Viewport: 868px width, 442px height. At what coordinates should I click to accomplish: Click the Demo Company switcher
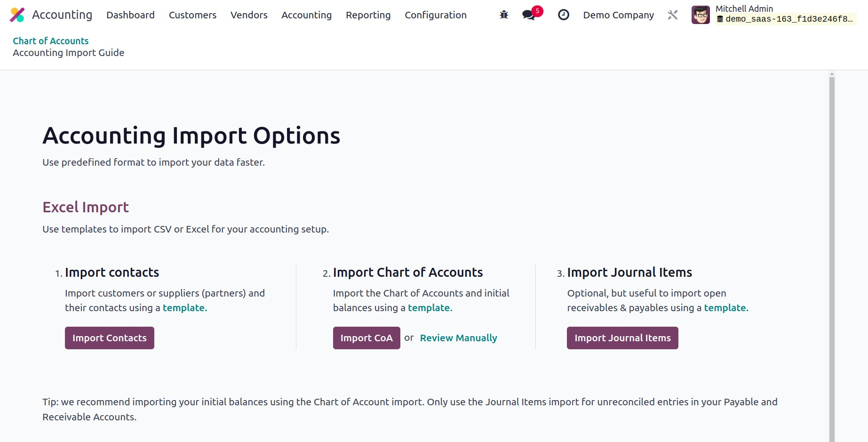pyautogui.click(x=618, y=15)
